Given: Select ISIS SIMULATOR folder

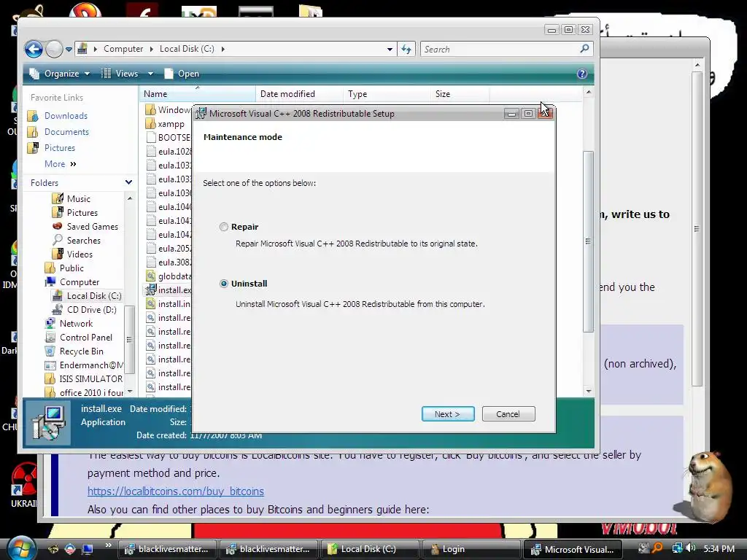Looking at the screenshot, I should coord(90,379).
